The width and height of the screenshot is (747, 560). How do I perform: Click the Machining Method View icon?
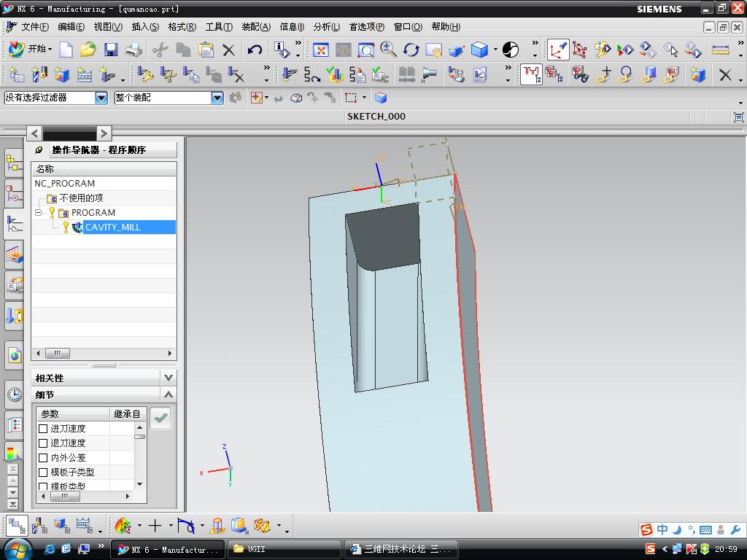(x=84, y=526)
